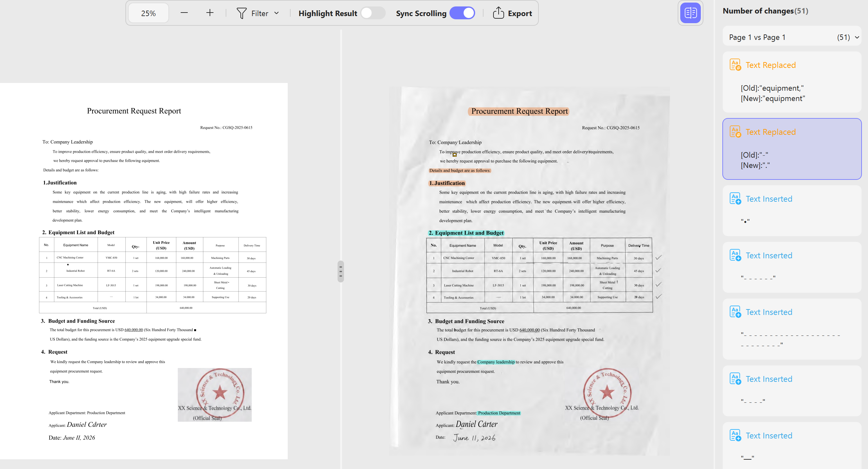Select the six-dash Text Inserted card
Screen dimensions: 868x469
pyautogui.click(x=792, y=267)
